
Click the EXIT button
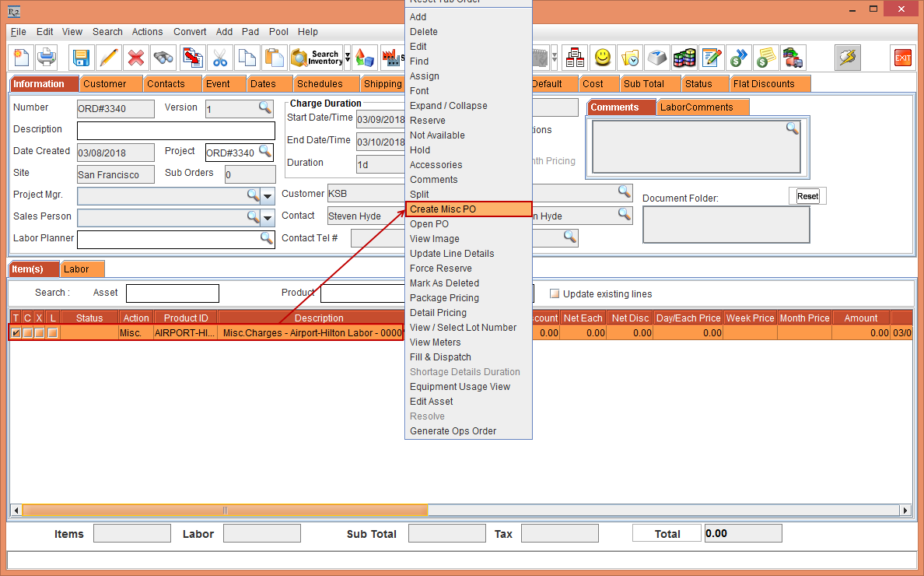[x=901, y=58]
